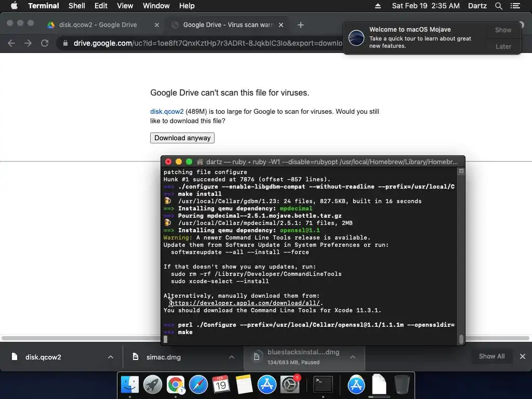The width and height of the screenshot is (532, 399).
Task: Open a new Chrome tab
Action: coord(301,25)
